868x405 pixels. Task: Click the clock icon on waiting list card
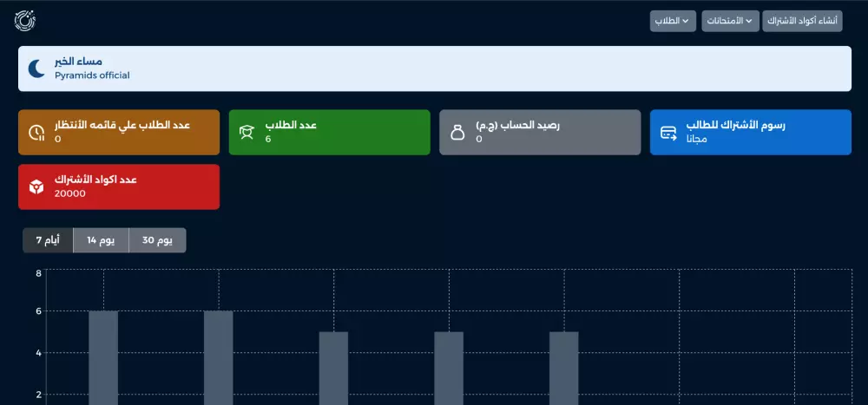coord(36,132)
